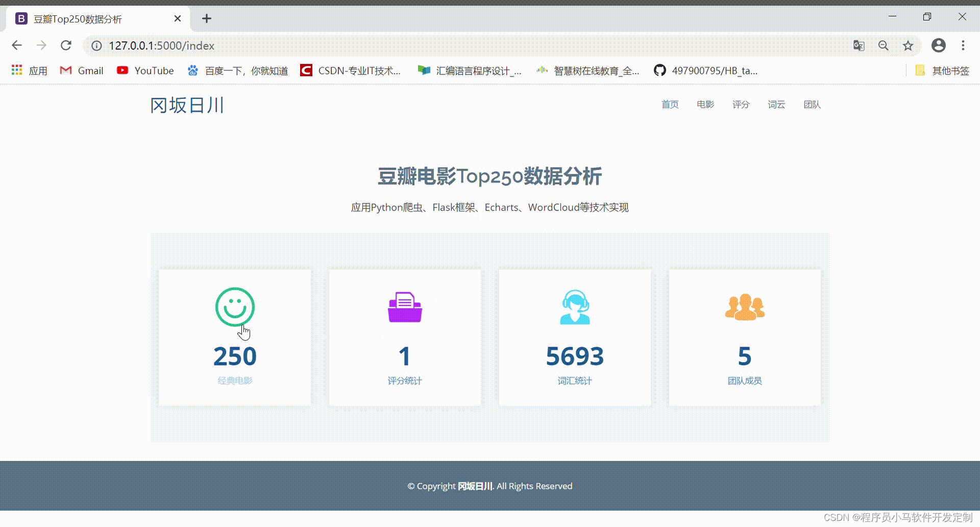Click the archive icon on the rating stats card
This screenshot has height=527, width=980.
click(x=404, y=307)
